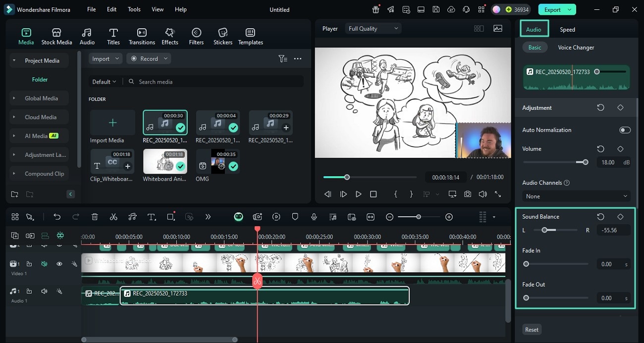The image size is (644, 343).
Task: Open the Effects panel
Action: (x=170, y=37)
